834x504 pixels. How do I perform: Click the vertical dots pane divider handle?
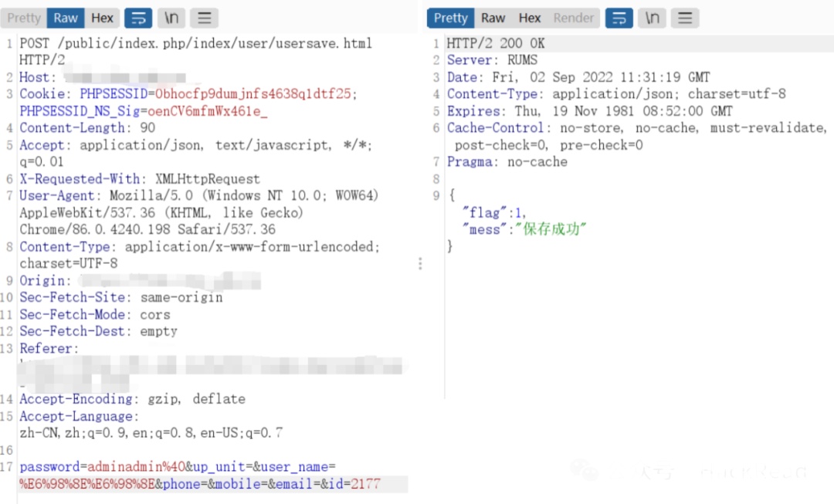coord(420,264)
